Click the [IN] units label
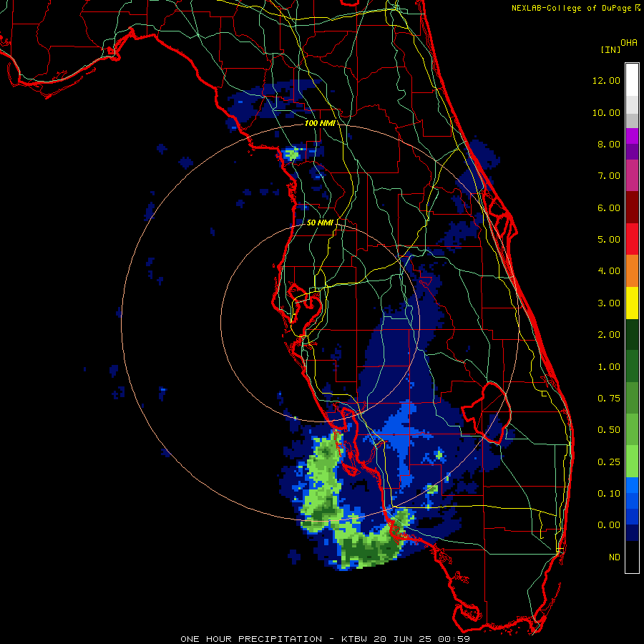The height and width of the screenshot is (644, 644). 610,49
